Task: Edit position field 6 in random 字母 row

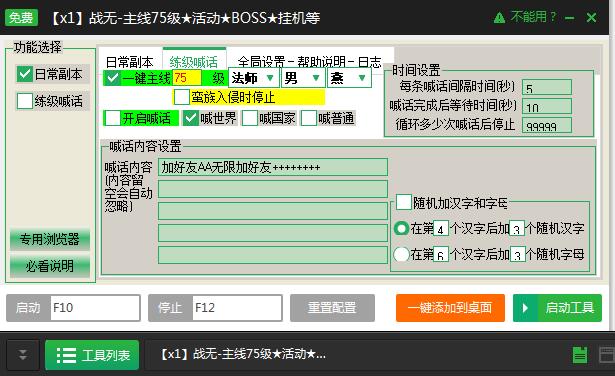Action: (x=440, y=254)
